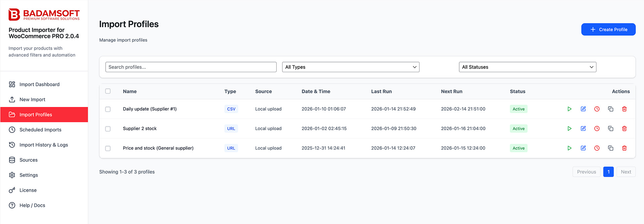Click the Type column header
Viewport: 644px width, 224px height.
tap(230, 92)
